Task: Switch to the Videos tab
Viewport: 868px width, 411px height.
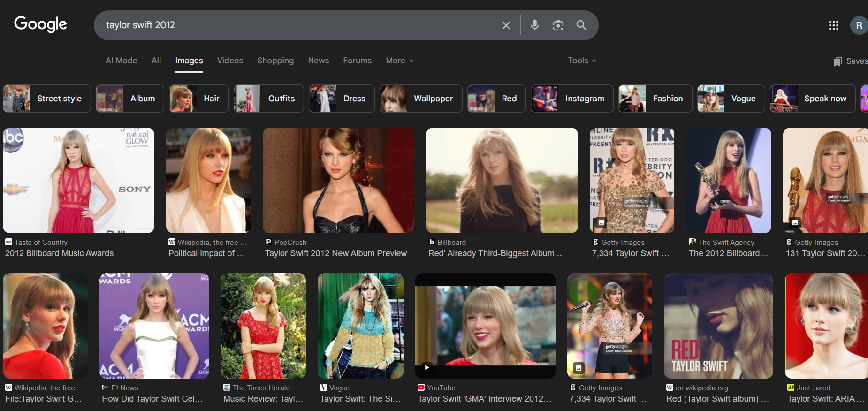Action: 230,61
